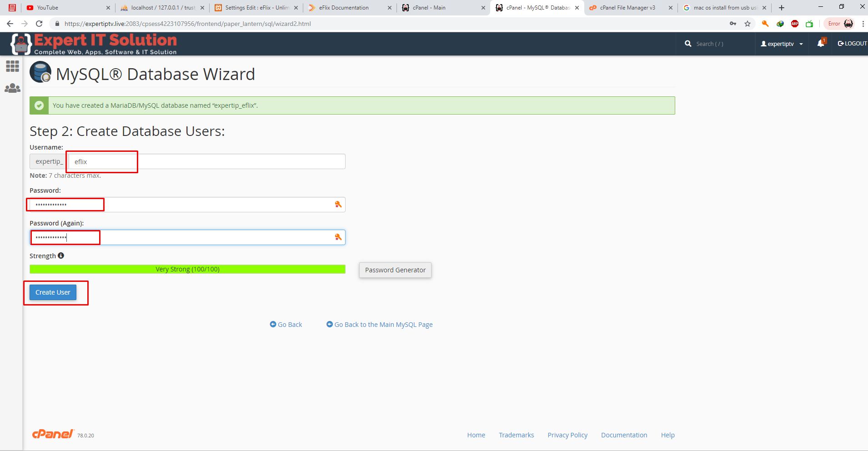Screen dimensions: 868x451
Task: Switch to the YouTube tab
Action: (x=68, y=8)
